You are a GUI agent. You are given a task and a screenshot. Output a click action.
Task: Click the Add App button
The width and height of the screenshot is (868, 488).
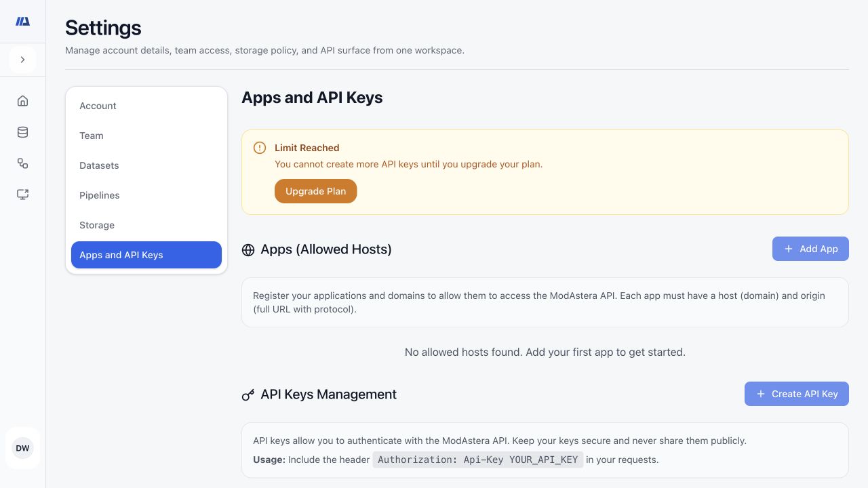pyautogui.click(x=810, y=249)
